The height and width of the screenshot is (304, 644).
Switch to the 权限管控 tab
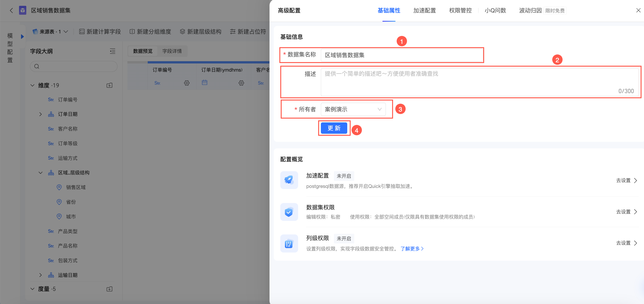[x=460, y=11]
